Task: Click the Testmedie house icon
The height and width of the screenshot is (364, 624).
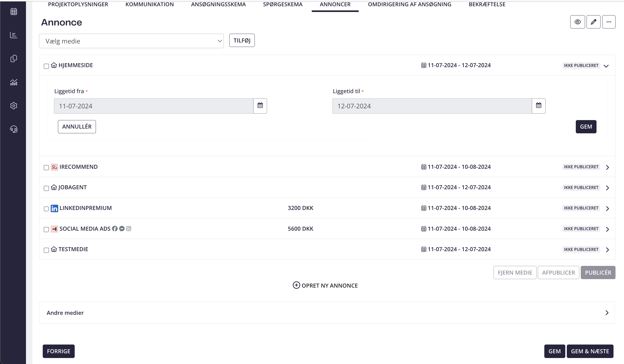Action: click(x=54, y=249)
